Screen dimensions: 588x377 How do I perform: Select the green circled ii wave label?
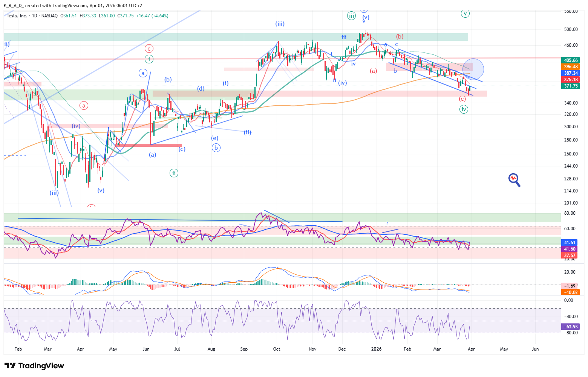click(x=174, y=173)
